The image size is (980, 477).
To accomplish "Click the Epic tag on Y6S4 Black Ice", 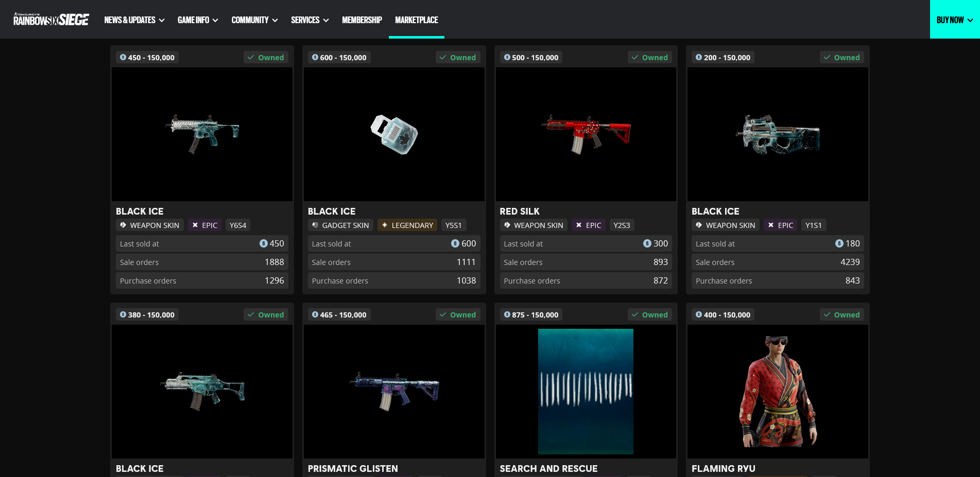I will pos(204,225).
